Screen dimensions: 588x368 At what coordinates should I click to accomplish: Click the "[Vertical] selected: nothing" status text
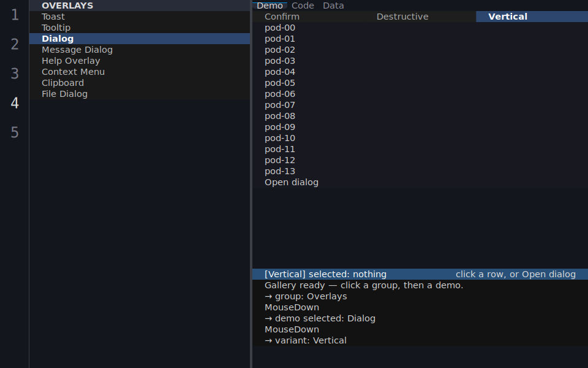325,274
